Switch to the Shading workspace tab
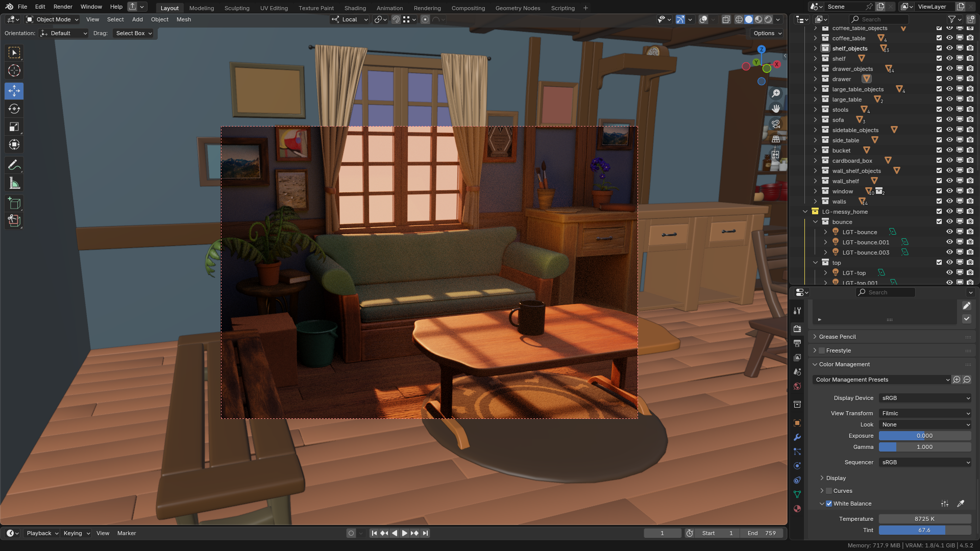 355,8
